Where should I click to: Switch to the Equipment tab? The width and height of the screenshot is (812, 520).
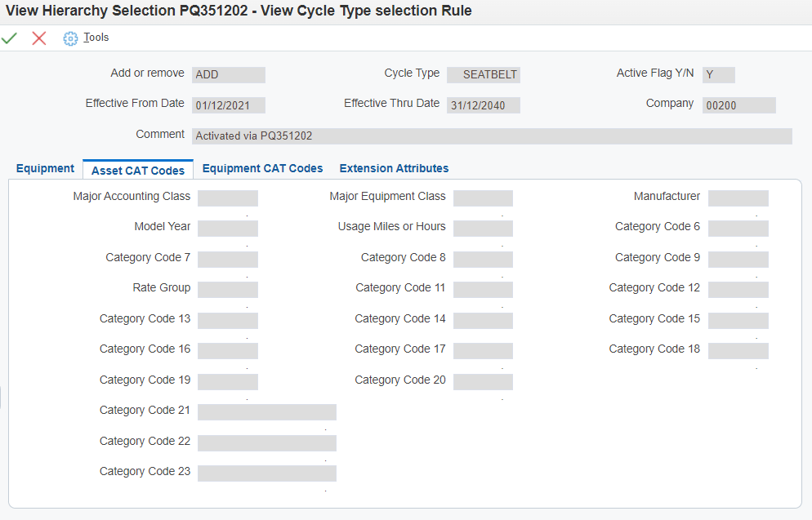click(45, 168)
